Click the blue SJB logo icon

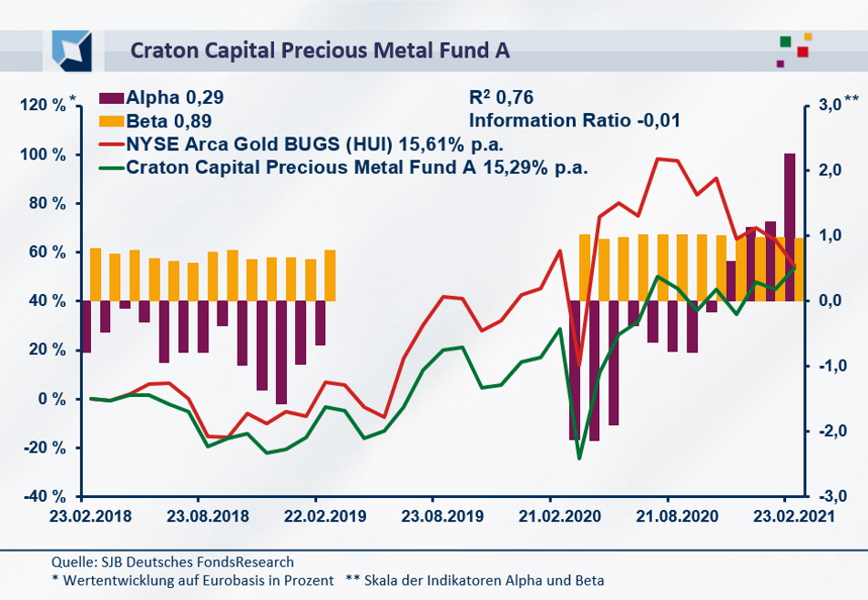(x=72, y=49)
